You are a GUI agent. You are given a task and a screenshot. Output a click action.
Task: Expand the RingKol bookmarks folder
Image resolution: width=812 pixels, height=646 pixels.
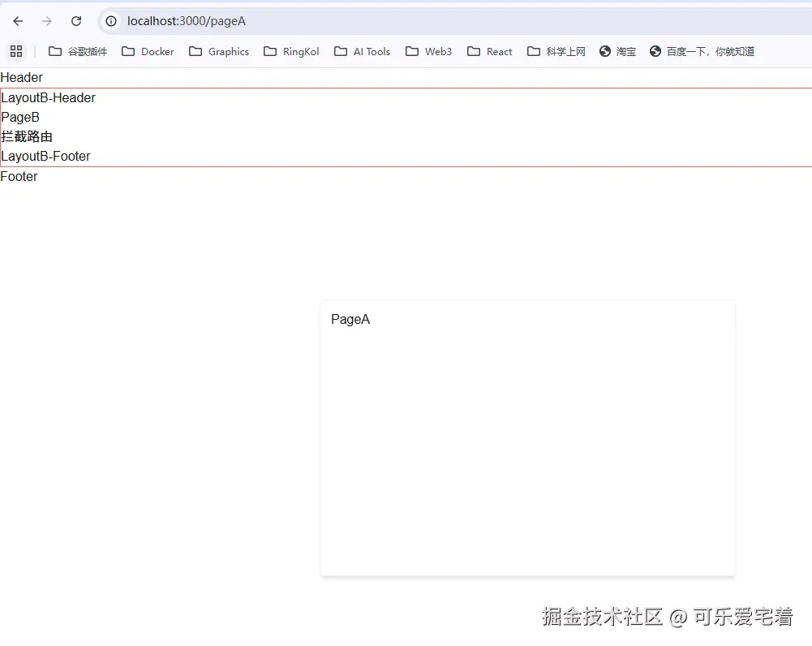pyautogui.click(x=290, y=50)
